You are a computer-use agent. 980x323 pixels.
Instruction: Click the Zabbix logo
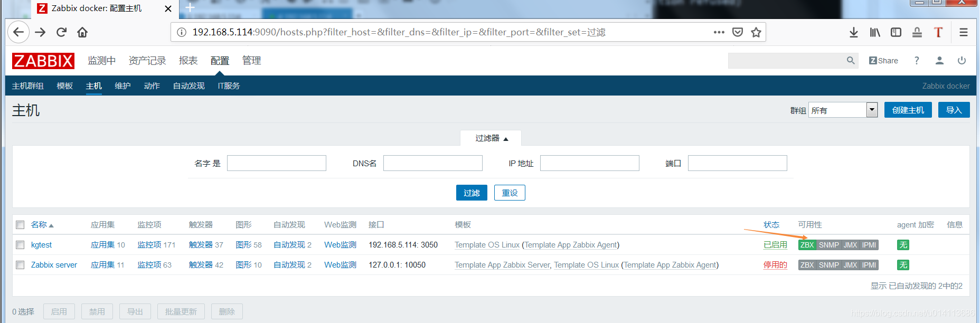click(x=43, y=61)
